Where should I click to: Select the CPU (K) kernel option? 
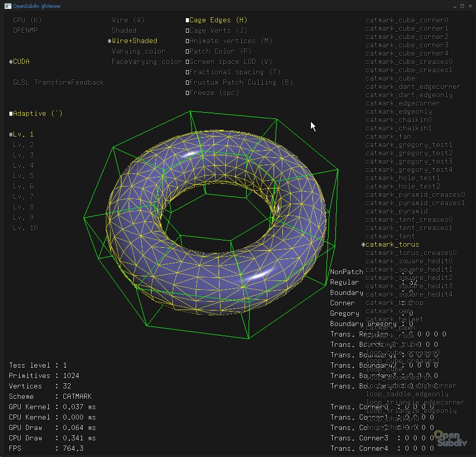coord(27,20)
